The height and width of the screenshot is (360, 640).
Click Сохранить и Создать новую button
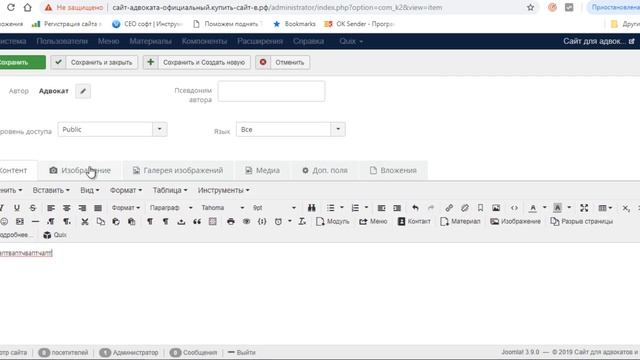pyautogui.click(x=197, y=62)
